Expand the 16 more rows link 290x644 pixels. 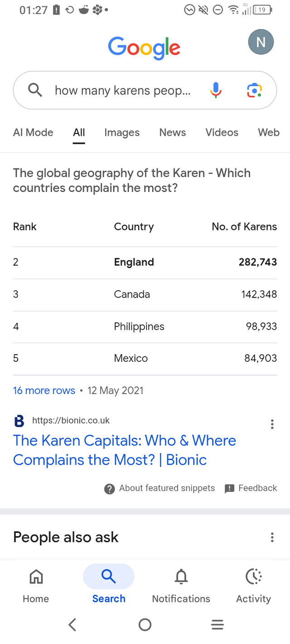click(x=44, y=390)
